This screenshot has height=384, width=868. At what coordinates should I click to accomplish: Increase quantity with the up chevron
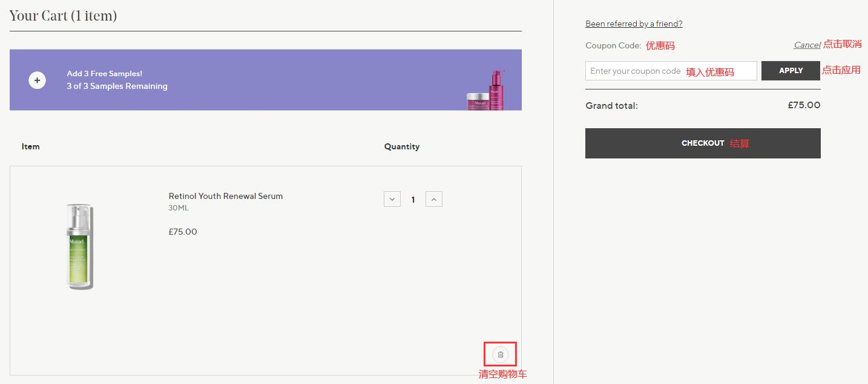434,199
